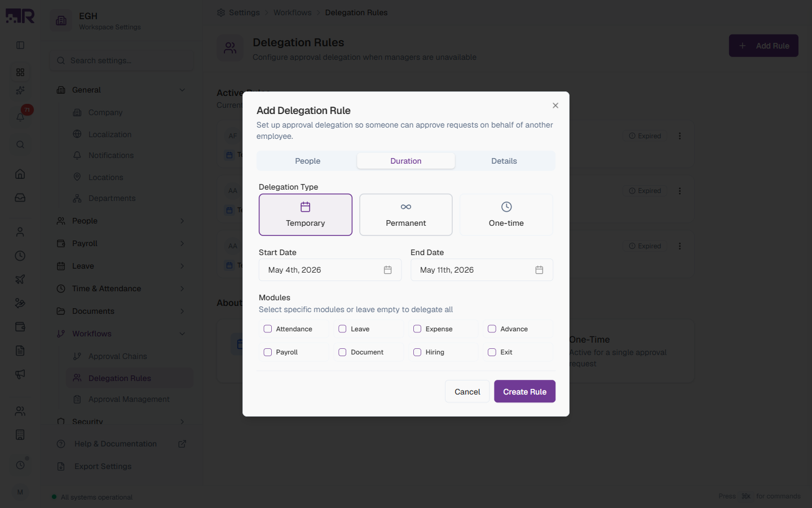Click the magnifier search icon in rail
The width and height of the screenshot is (812, 508).
[20, 144]
